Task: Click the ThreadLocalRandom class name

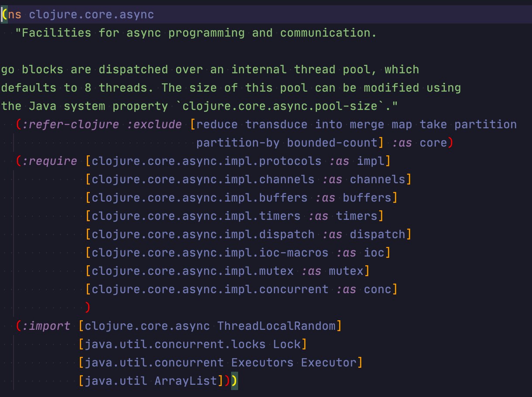Action: click(x=276, y=326)
